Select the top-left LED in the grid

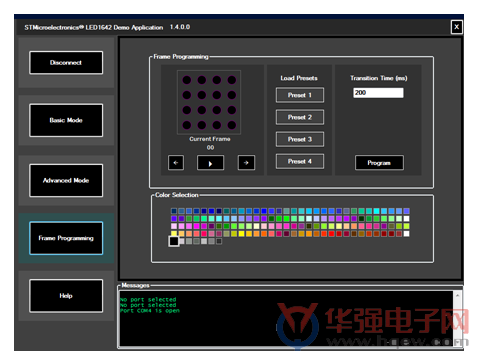point(187,80)
